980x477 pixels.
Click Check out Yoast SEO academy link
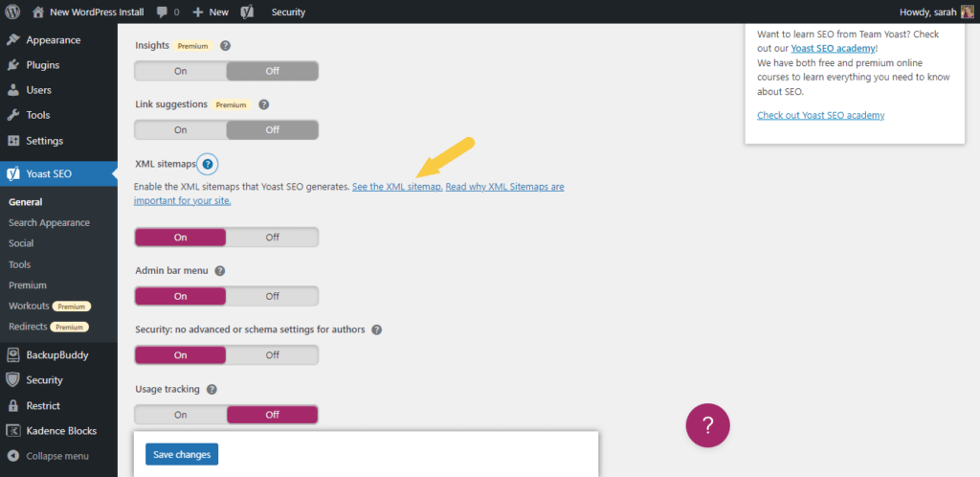(820, 115)
